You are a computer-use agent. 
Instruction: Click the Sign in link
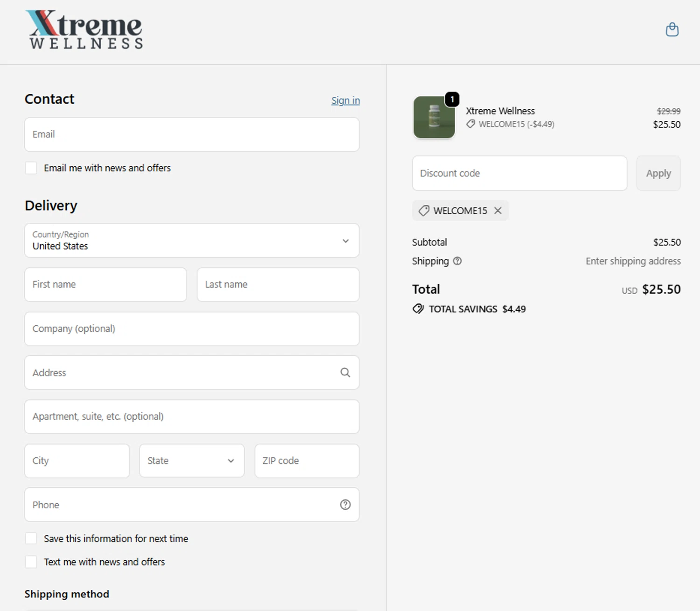click(345, 100)
